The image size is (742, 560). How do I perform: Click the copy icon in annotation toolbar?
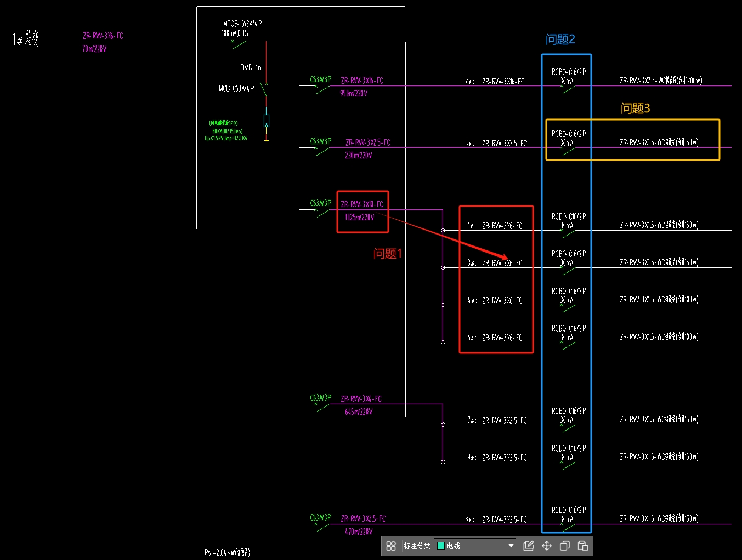tap(565, 546)
